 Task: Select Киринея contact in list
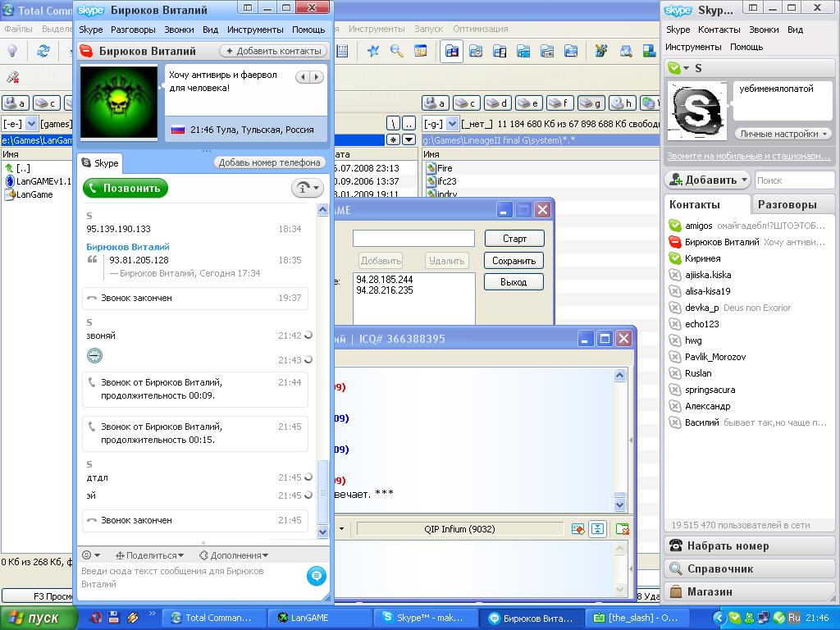[748, 258]
